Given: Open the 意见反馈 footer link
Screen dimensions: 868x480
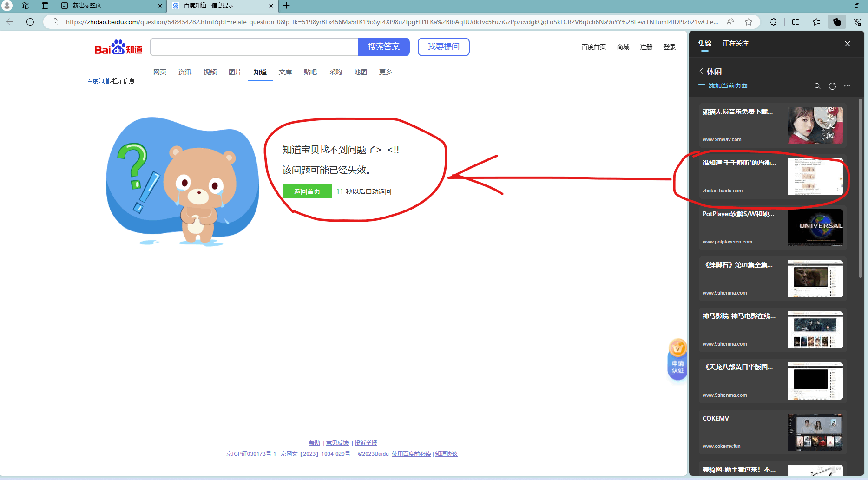Looking at the screenshot, I should tap(337, 443).
